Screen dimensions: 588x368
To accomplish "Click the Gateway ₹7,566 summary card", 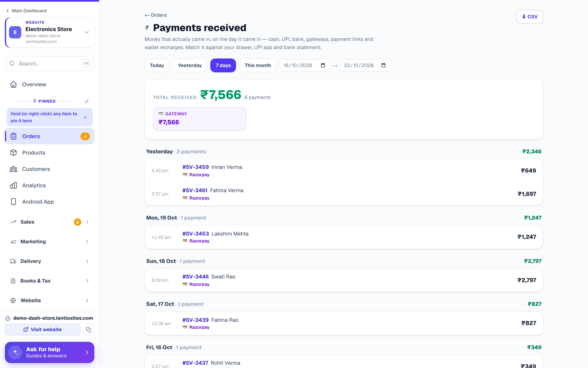I will point(199,119).
